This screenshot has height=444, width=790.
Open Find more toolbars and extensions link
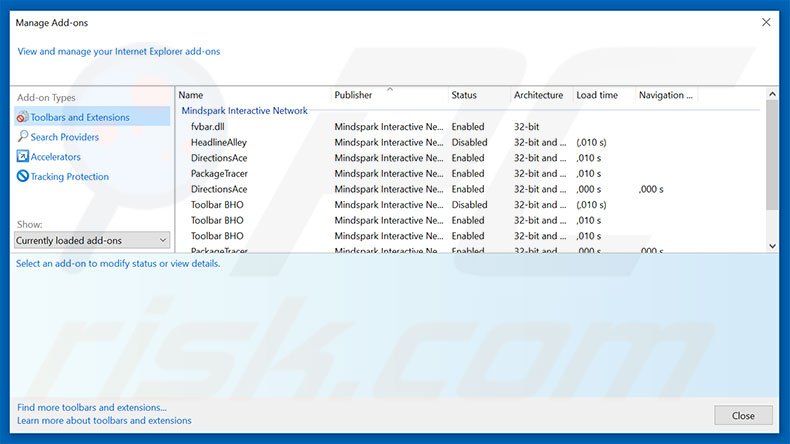pyautogui.click(x=92, y=407)
